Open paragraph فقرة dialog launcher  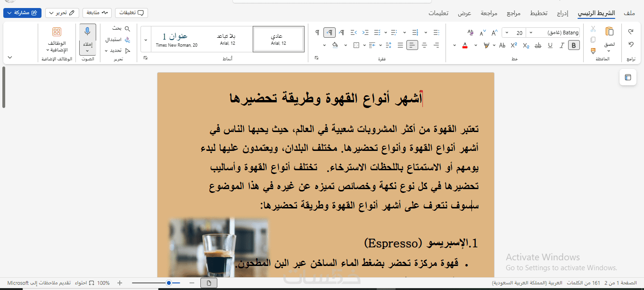[316, 58]
